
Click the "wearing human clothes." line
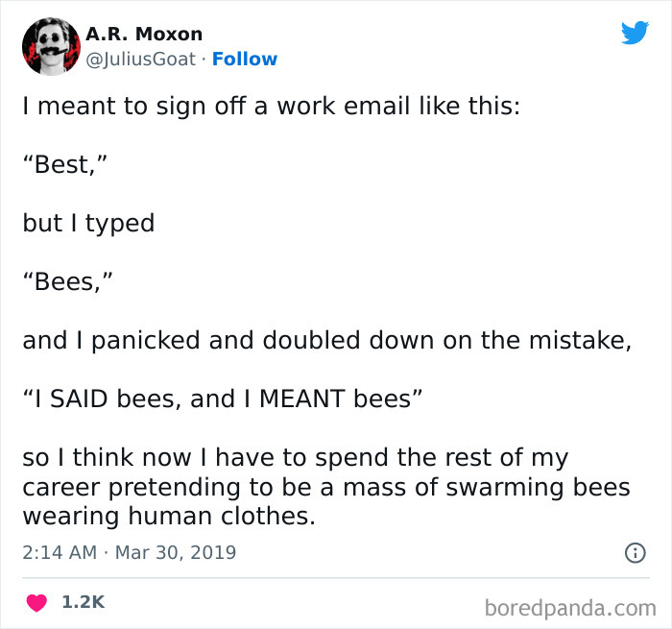click(x=168, y=517)
